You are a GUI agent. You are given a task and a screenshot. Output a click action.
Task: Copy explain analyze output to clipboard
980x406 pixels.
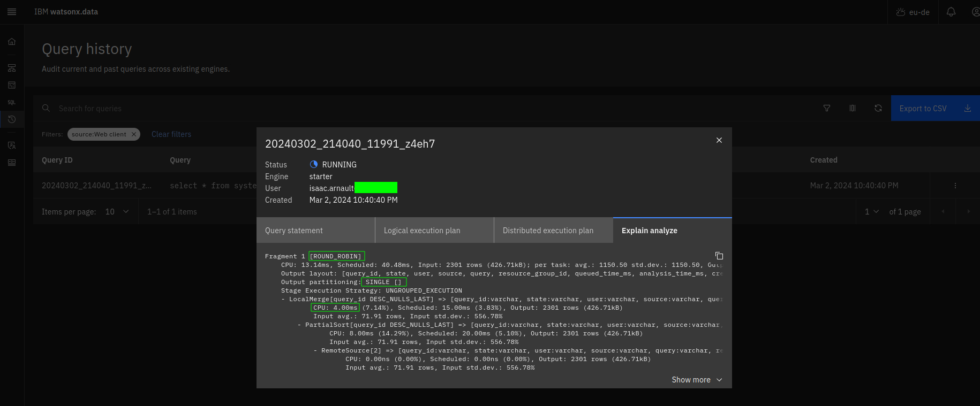click(x=719, y=256)
